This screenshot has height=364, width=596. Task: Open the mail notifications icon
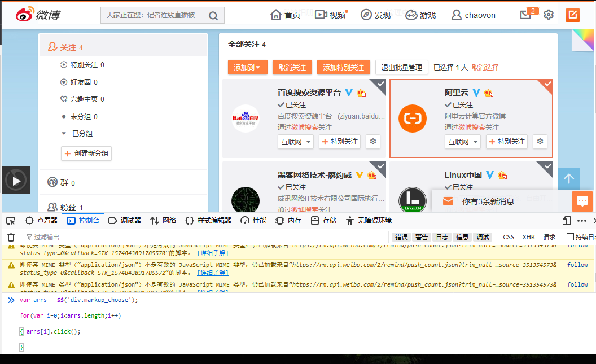[525, 15]
